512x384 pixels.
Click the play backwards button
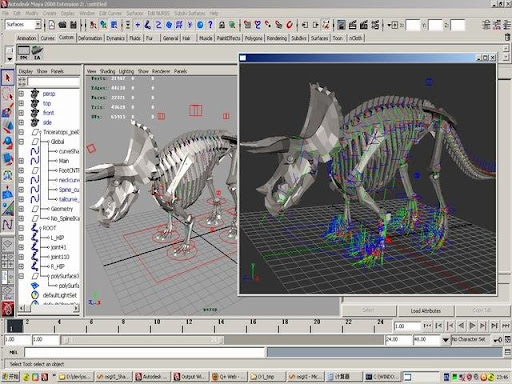(461, 326)
